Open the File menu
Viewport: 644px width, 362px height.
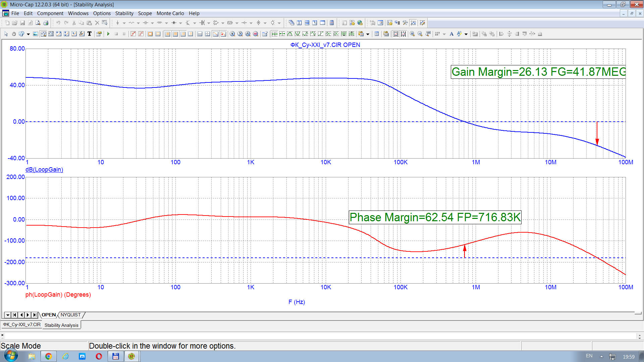[x=15, y=13]
